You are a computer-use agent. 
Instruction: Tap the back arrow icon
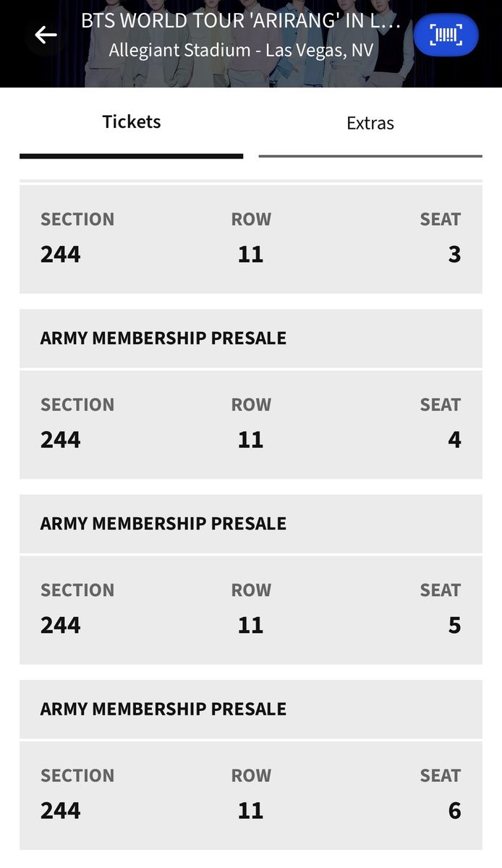pos(46,35)
